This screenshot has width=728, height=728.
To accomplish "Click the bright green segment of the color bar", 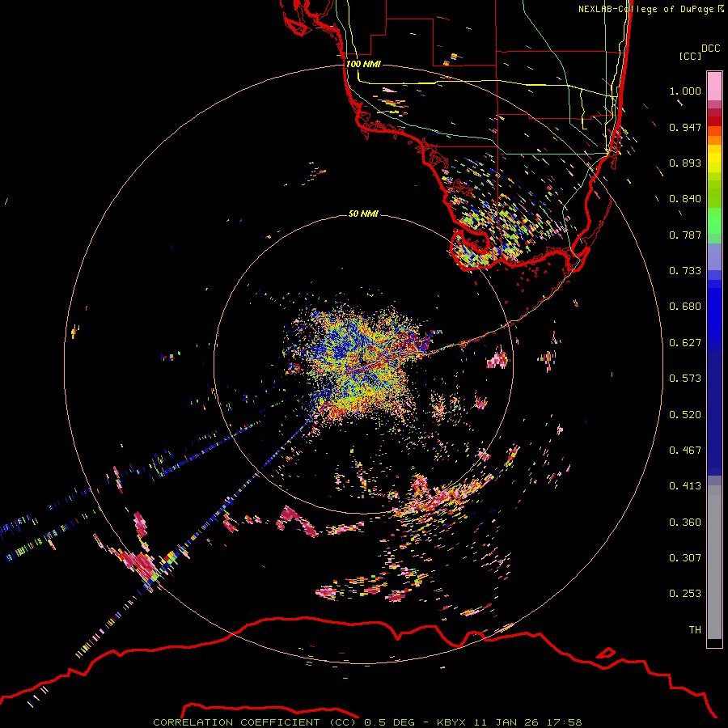I will (x=714, y=221).
